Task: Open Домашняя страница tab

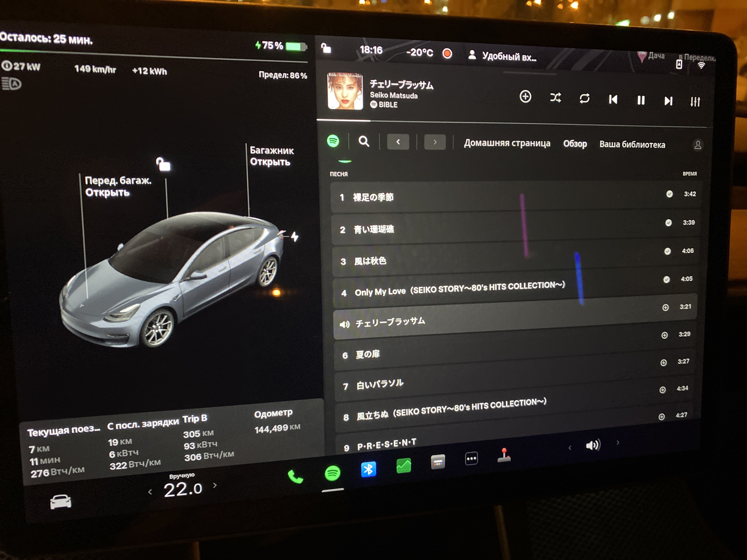Action: [x=507, y=143]
